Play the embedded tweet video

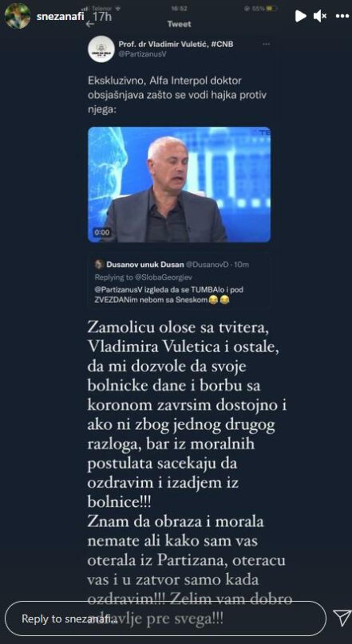tap(179, 185)
